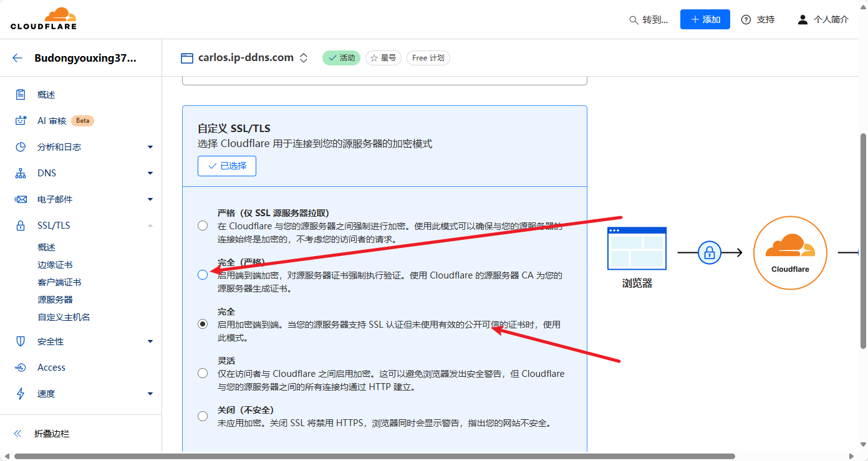Click the search magnifier icon

tap(634, 20)
